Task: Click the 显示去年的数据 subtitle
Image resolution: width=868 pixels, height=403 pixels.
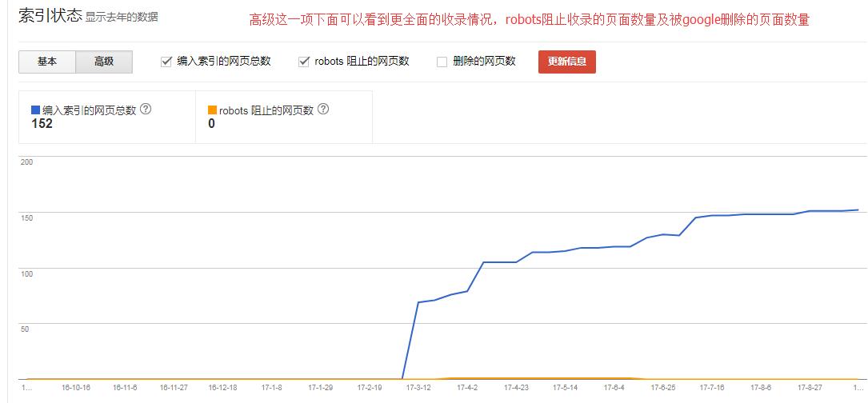Action: pos(122,17)
